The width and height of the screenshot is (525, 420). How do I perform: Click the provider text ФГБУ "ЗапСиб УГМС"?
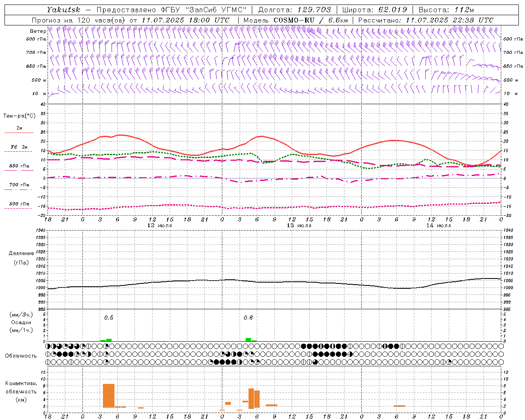pyautogui.click(x=204, y=10)
